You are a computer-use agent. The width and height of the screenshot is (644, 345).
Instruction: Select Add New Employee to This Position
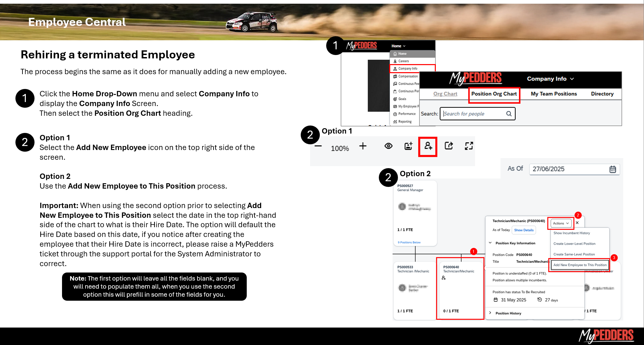point(580,265)
